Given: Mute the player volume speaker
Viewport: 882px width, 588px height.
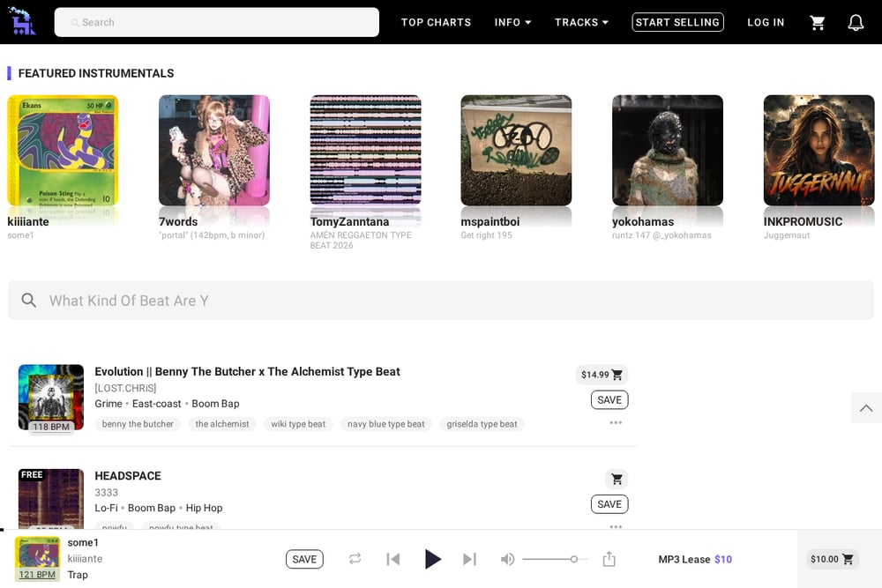Looking at the screenshot, I should click(x=507, y=559).
